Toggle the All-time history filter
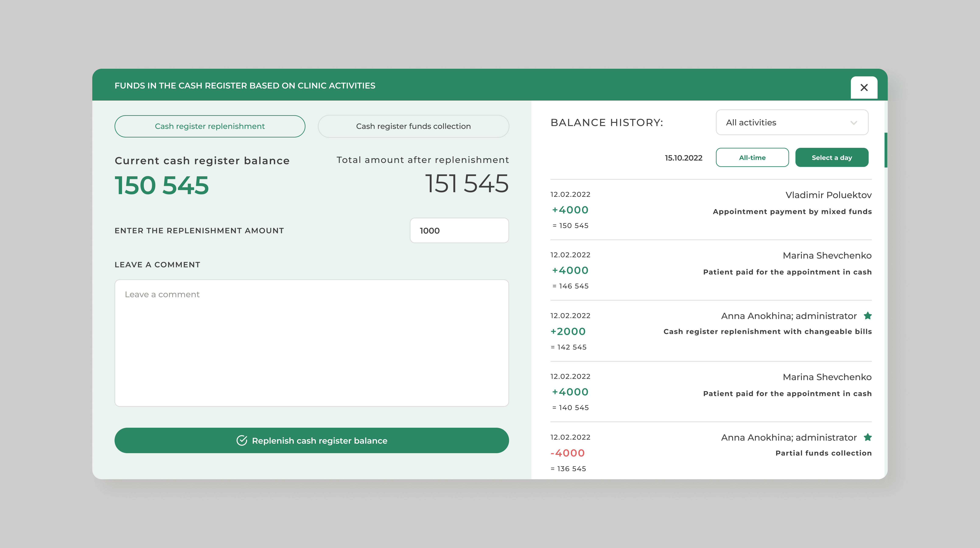 coord(752,158)
